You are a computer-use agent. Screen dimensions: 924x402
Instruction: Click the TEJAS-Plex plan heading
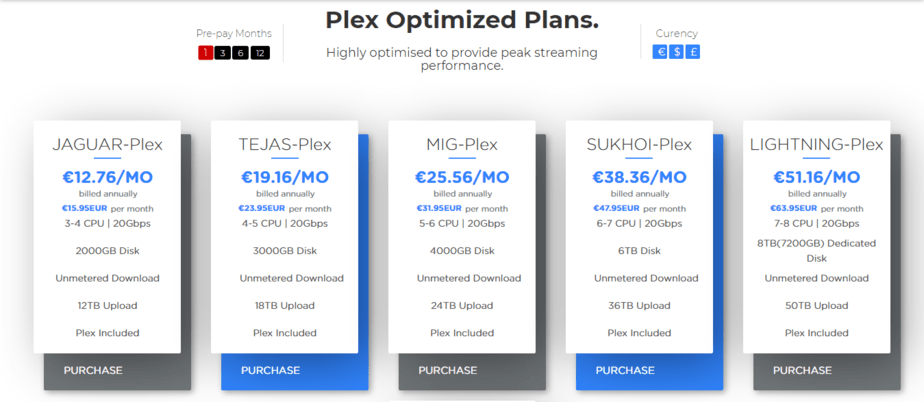click(284, 145)
